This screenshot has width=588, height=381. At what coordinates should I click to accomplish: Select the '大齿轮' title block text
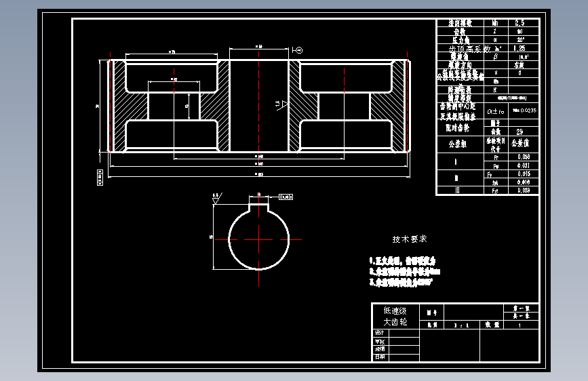pos(395,322)
